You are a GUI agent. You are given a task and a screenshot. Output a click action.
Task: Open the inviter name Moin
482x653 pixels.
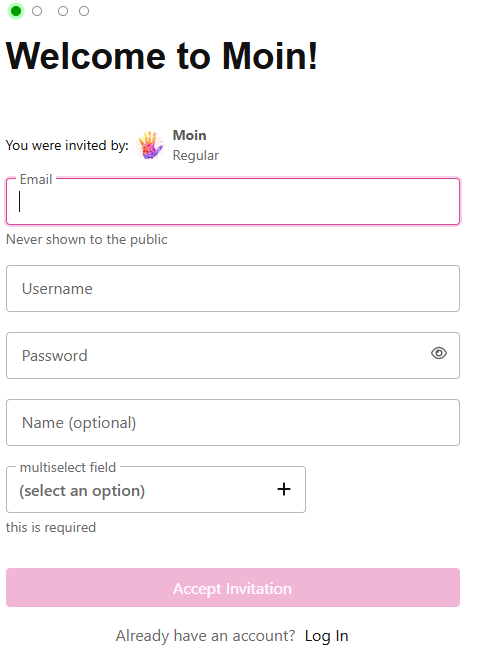pyautogui.click(x=190, y=135)
